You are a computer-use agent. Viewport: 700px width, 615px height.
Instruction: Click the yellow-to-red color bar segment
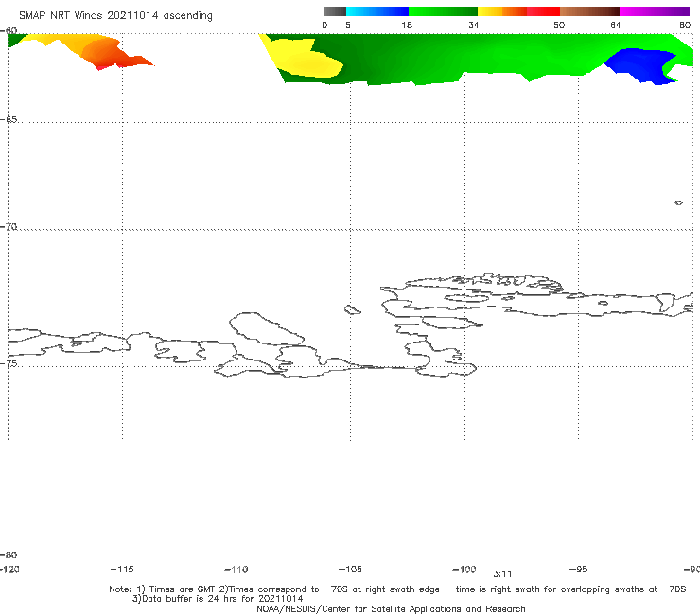point(518,11)
